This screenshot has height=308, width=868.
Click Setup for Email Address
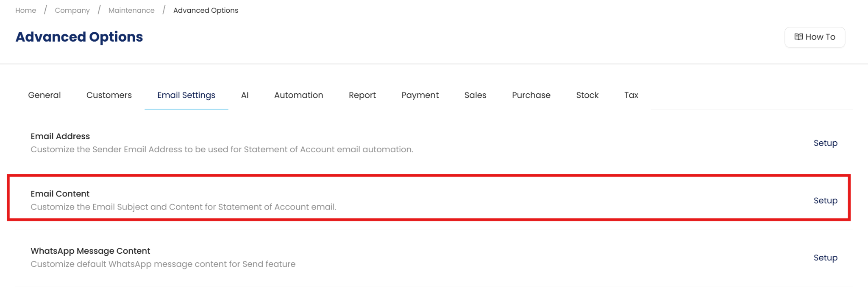[825, 143]
